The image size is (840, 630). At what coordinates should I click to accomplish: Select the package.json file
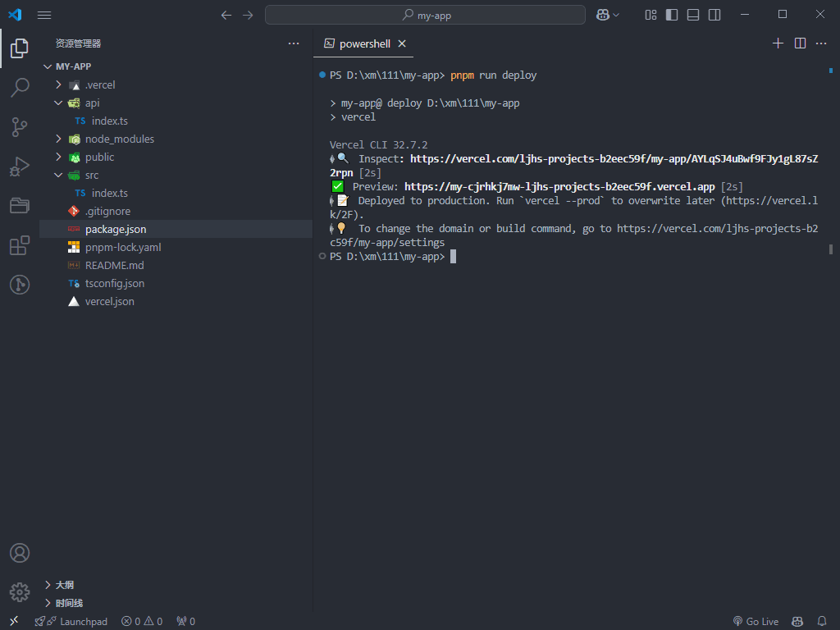176,230
